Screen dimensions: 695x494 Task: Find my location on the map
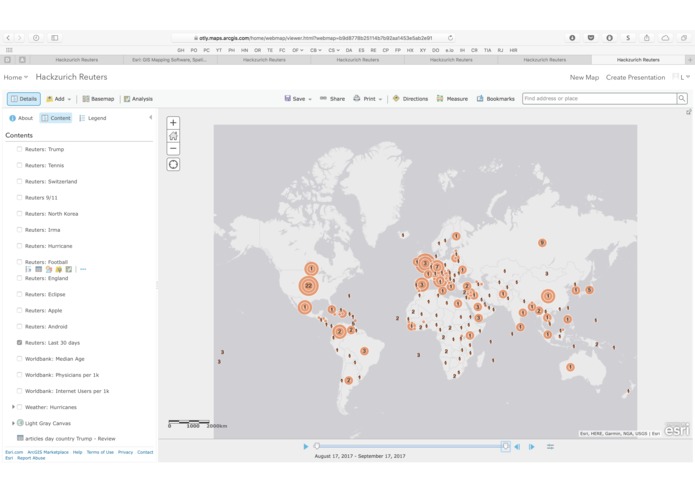173,164
